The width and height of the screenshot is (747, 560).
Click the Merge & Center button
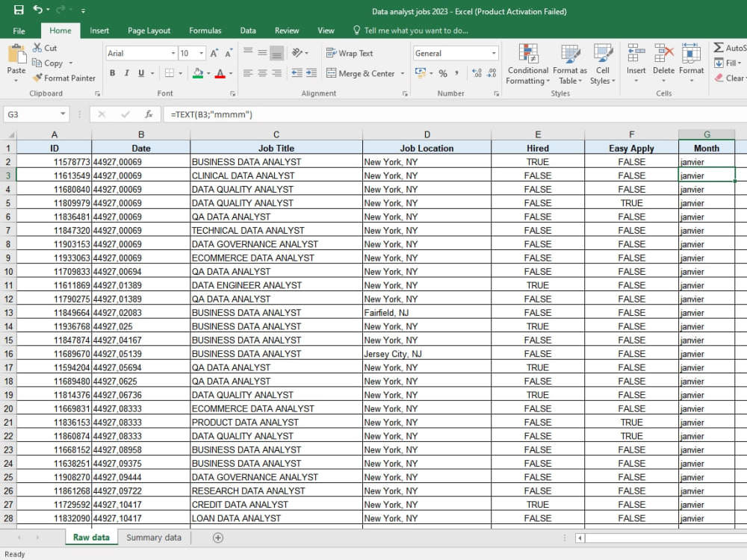[x=361, y=73]
